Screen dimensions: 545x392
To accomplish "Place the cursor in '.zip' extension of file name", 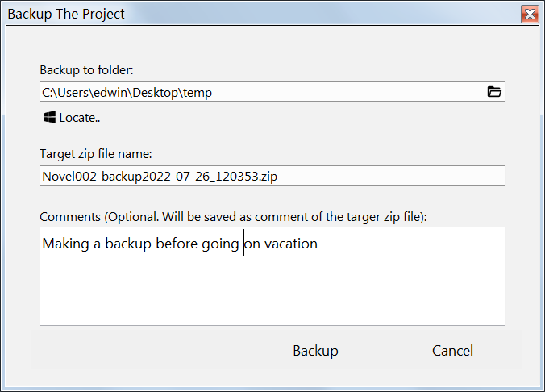I will pyautogui.click(x=268, y=177).
